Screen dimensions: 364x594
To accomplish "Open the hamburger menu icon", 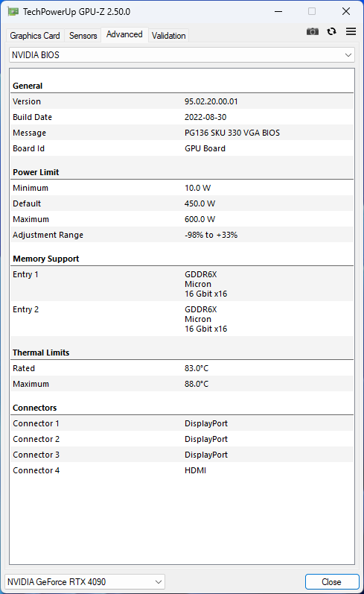I will [x=351, y=31].
